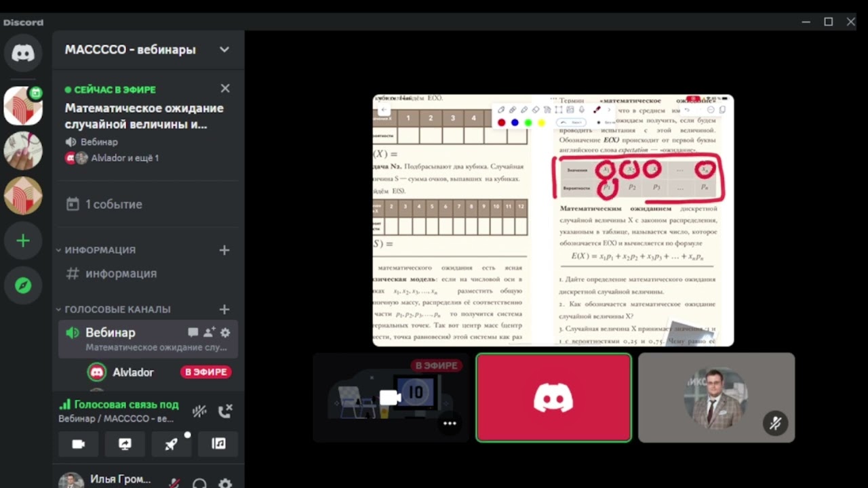
Task: Pick the yellow pen color in the stream
Action: 541,123
